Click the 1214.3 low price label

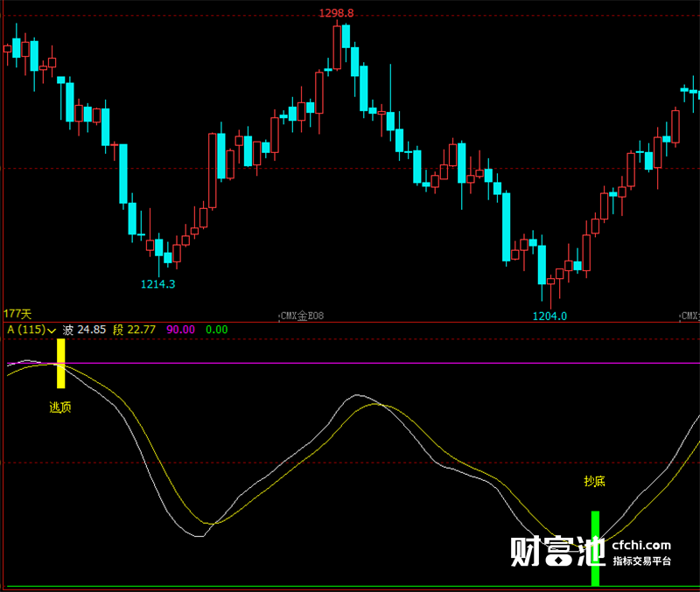(158, 284)
